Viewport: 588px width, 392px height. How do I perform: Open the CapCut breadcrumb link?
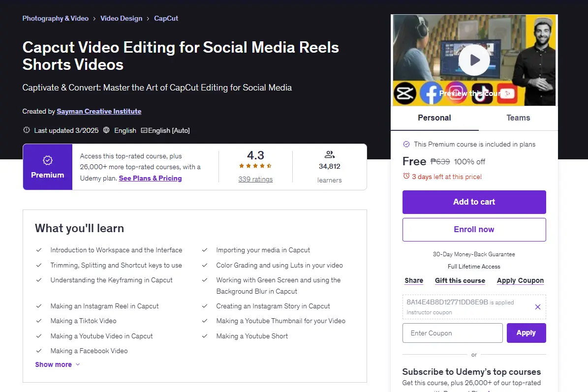pos(166,18)
